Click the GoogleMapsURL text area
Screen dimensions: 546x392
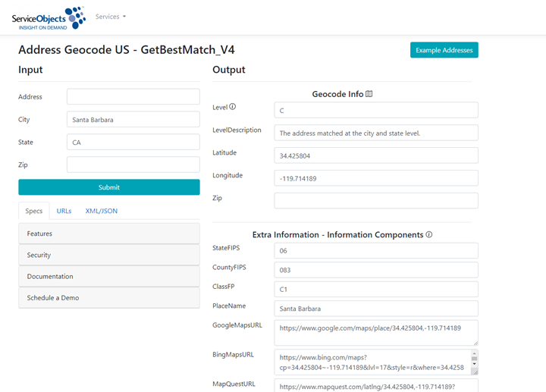click(x=376, y=333)
